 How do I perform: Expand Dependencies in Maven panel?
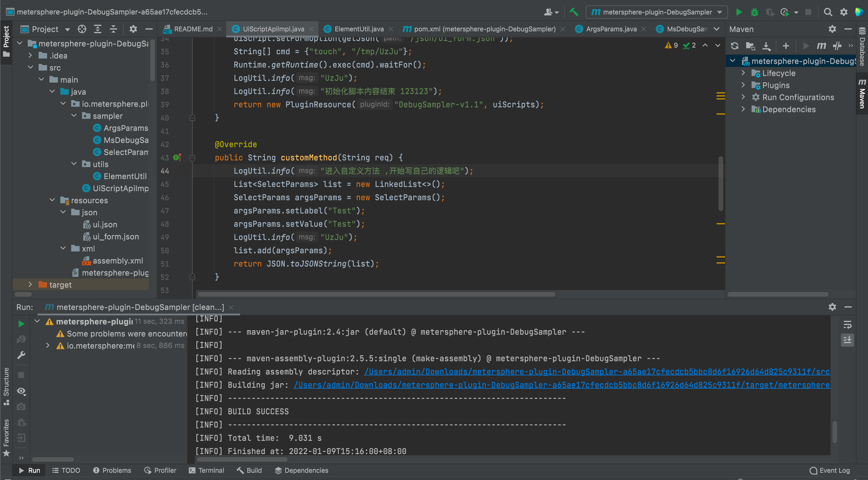(743, 109)
